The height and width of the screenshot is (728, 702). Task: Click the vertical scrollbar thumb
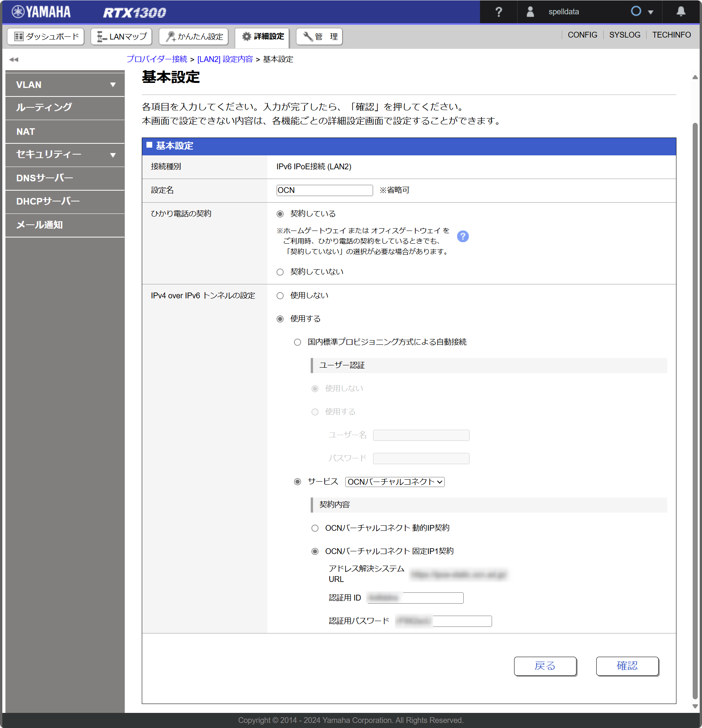tap(695, 411)
